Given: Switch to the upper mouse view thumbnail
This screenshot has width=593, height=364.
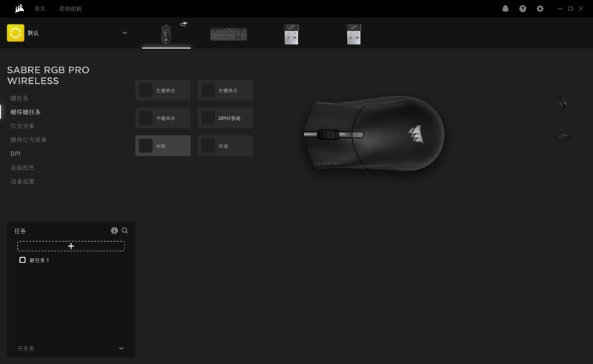Looking at the screenshot, I should [563, 102].
